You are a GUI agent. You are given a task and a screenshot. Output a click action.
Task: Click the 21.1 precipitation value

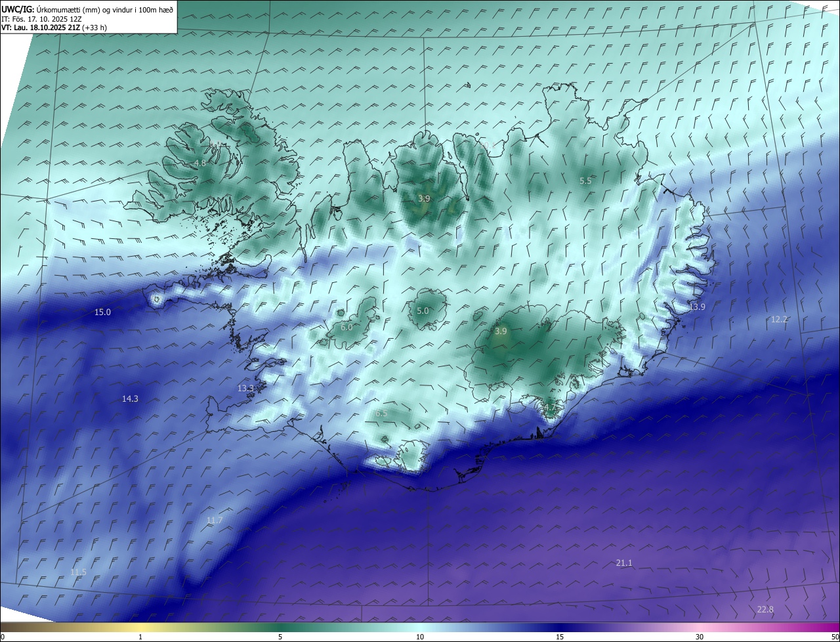tap(624, 563)
